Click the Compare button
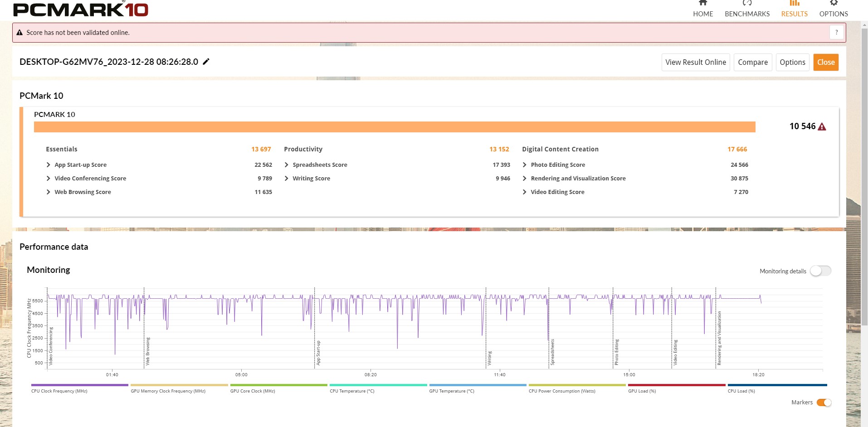Screen dimensions: 868x427 (753, 62)
